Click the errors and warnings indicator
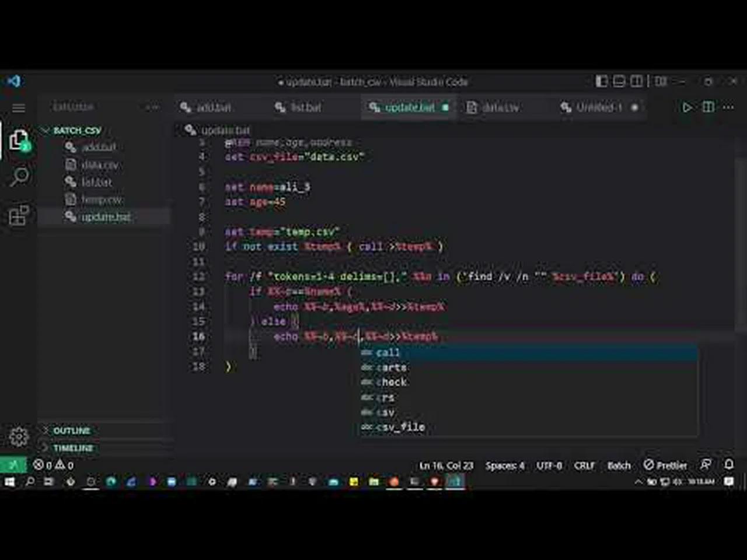747x560 pixels. [51, 466]
